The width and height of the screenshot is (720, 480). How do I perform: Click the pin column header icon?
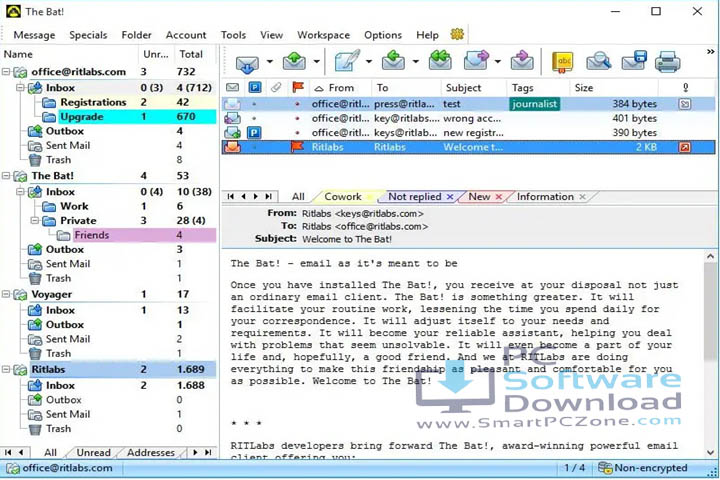[x=685, y=87]
